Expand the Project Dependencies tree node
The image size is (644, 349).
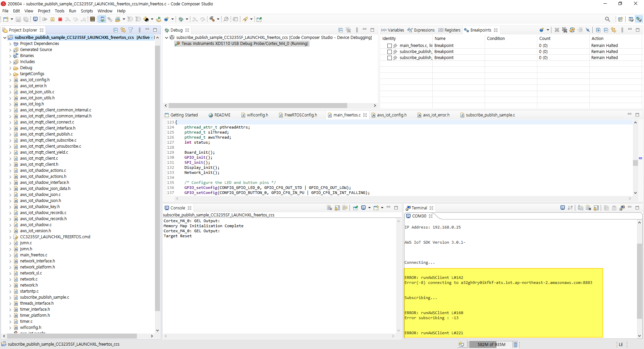(x=10, y=44)
